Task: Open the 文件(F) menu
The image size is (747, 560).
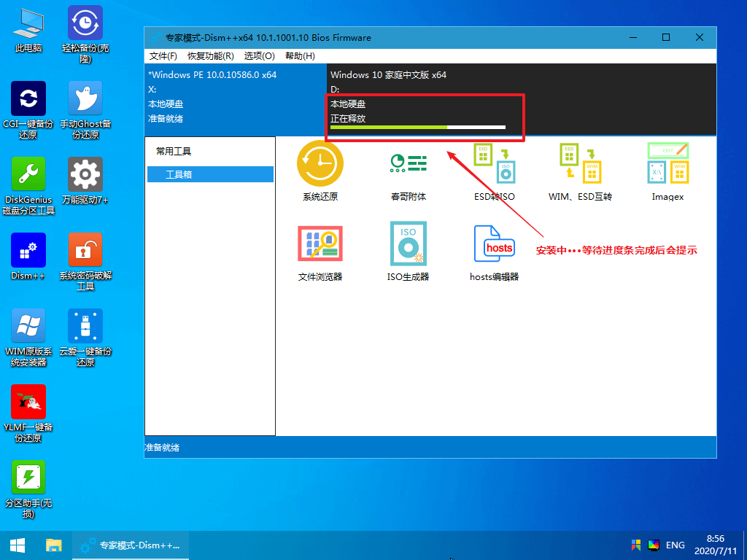Action: [x=163, y=56]
